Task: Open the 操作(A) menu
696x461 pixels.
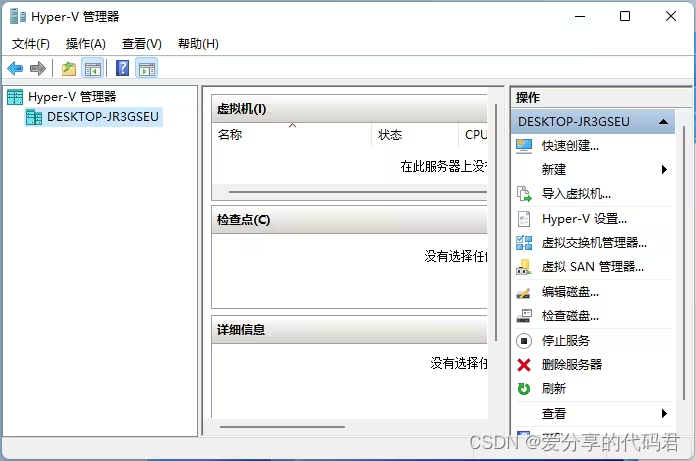Action: pos(86,44)
